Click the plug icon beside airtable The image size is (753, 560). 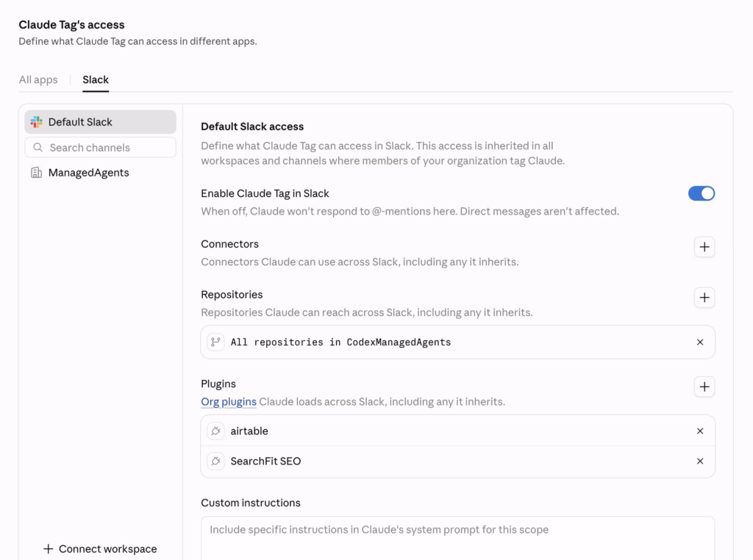pos(215,431)
